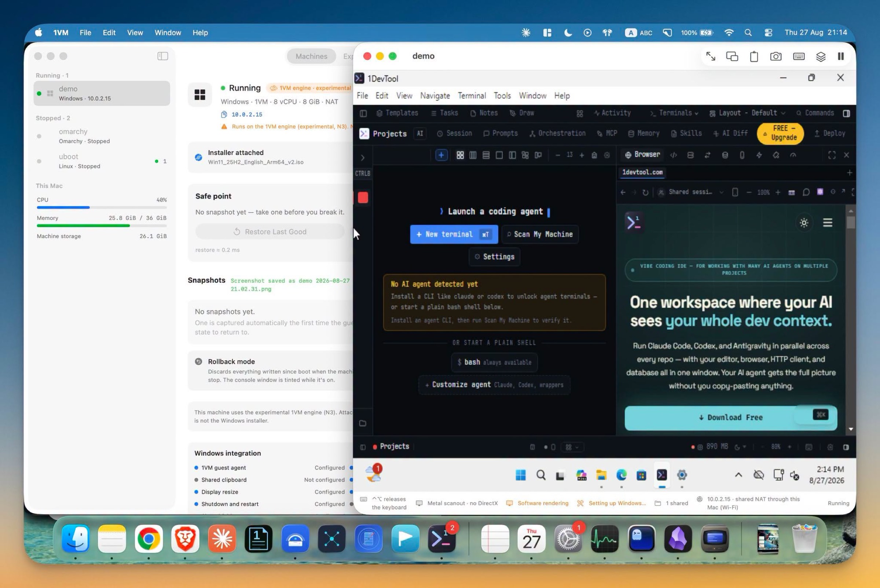Select the four-square grid layout icon

point(460,155)
